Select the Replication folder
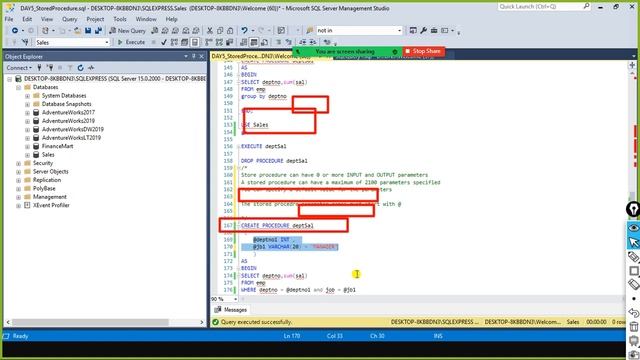This screenshot has height=360, width=640. (x=47, y=180)
